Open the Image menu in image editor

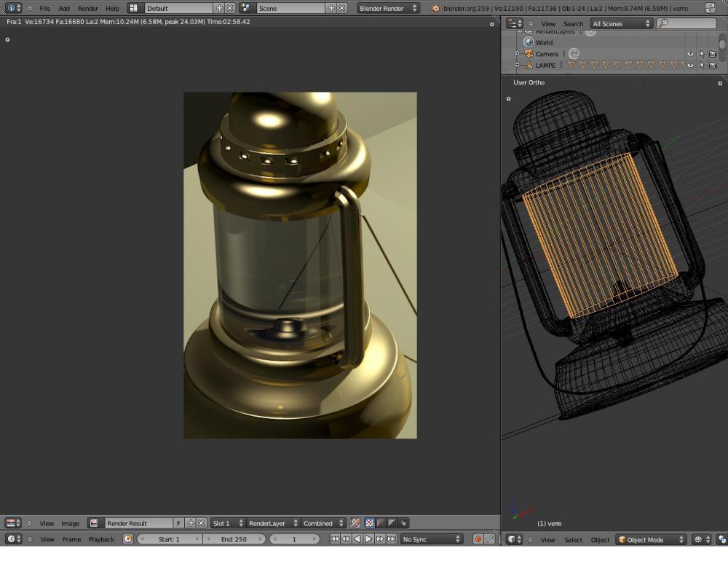click(x=70, y=523)
